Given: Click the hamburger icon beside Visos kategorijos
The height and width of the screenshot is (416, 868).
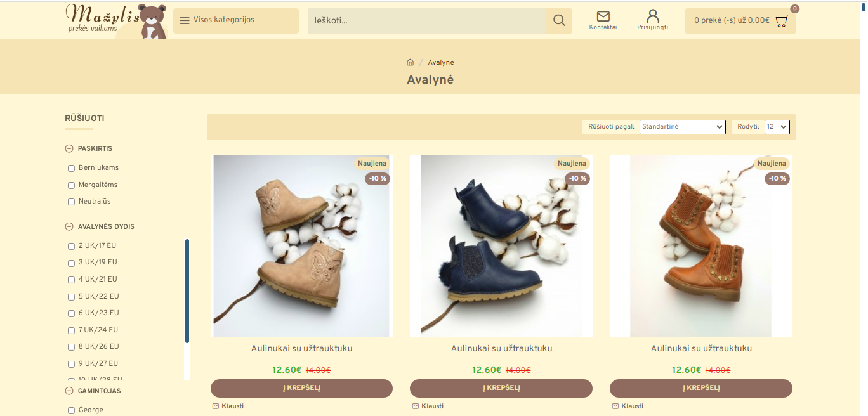Looking at the screenshot, I should [x=185, y=20].
